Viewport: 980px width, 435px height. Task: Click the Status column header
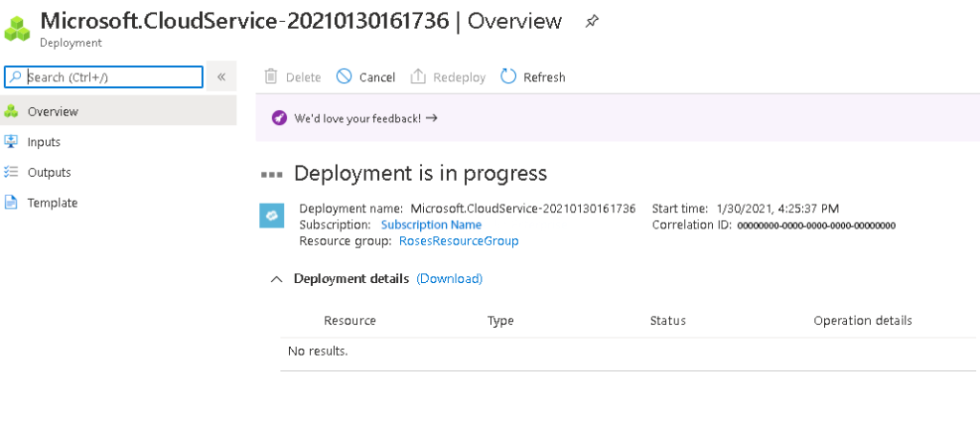pos(667,321)
